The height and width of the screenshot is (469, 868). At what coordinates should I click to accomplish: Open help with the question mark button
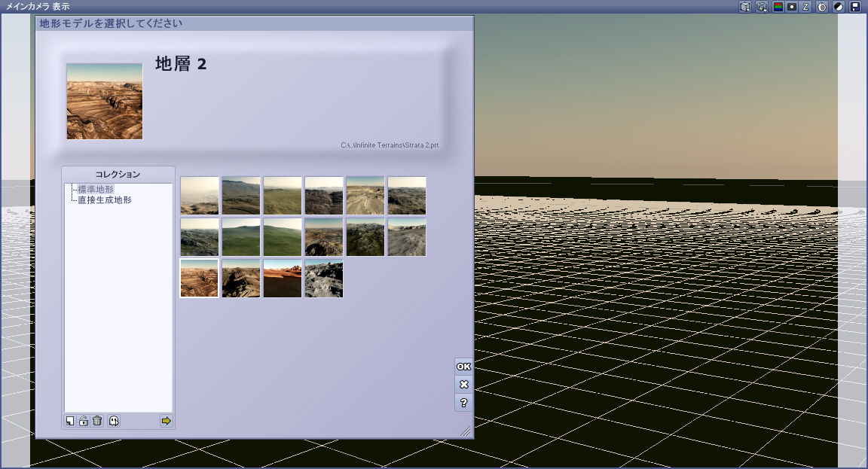463,403
